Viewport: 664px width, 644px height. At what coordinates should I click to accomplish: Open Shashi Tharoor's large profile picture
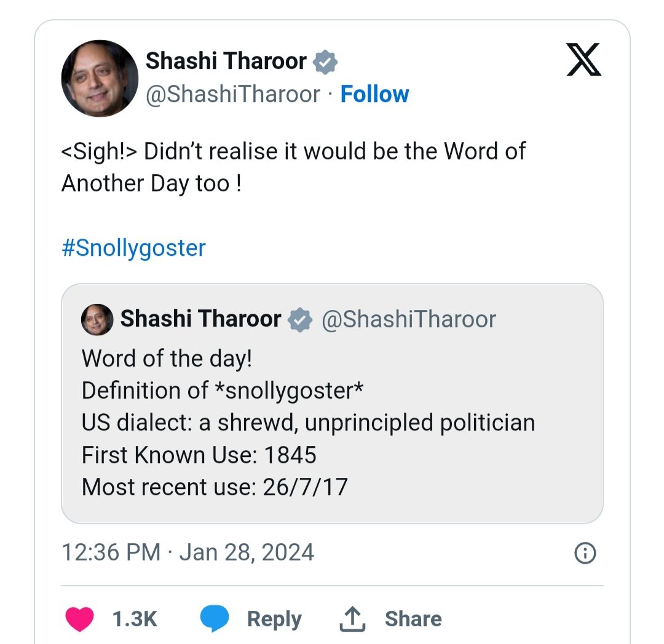[x=100, y=78]
